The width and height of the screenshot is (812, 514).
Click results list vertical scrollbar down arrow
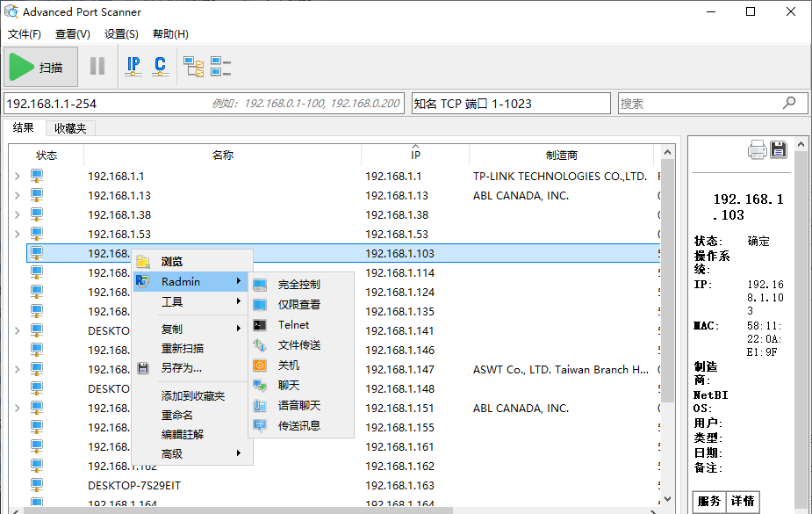point(667,499)
